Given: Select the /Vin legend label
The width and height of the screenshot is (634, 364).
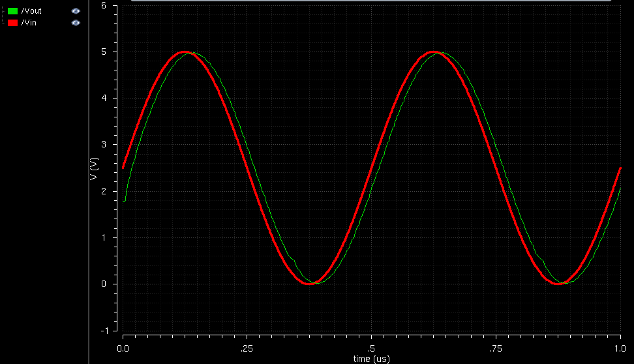Looking at the screenshot, I should [29, 23].
